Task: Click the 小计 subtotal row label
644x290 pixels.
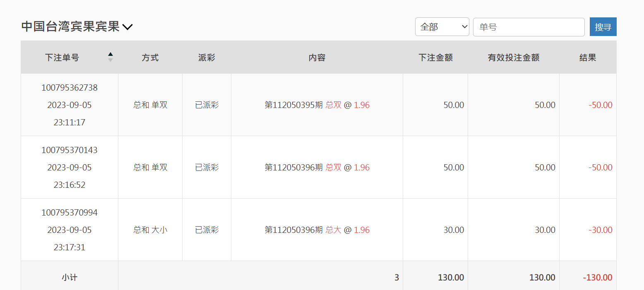Action: coord(70,278)
